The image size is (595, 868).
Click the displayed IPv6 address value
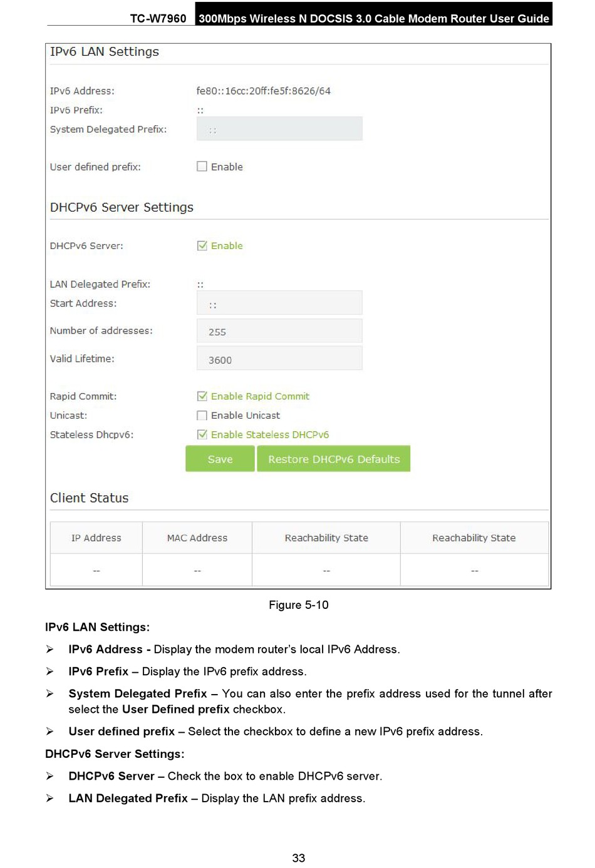(x=263, y=91)
